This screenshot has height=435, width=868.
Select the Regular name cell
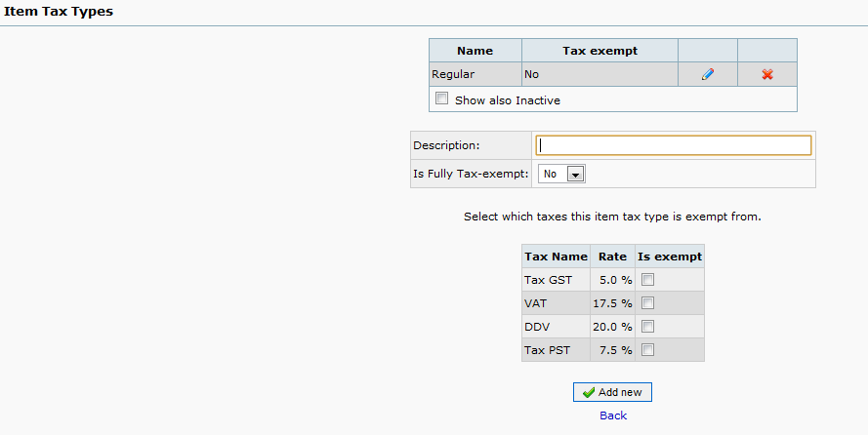tap(475, 74)
